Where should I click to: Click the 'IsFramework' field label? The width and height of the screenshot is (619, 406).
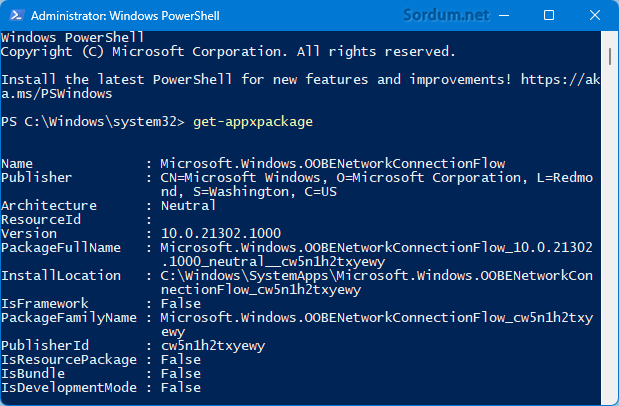coord(45,304)
